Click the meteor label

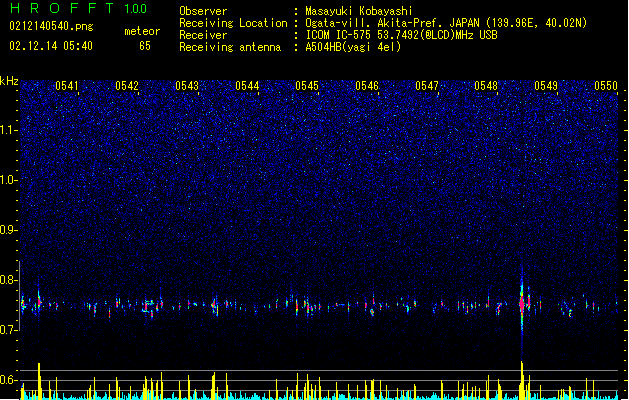[x=142, y=31]
